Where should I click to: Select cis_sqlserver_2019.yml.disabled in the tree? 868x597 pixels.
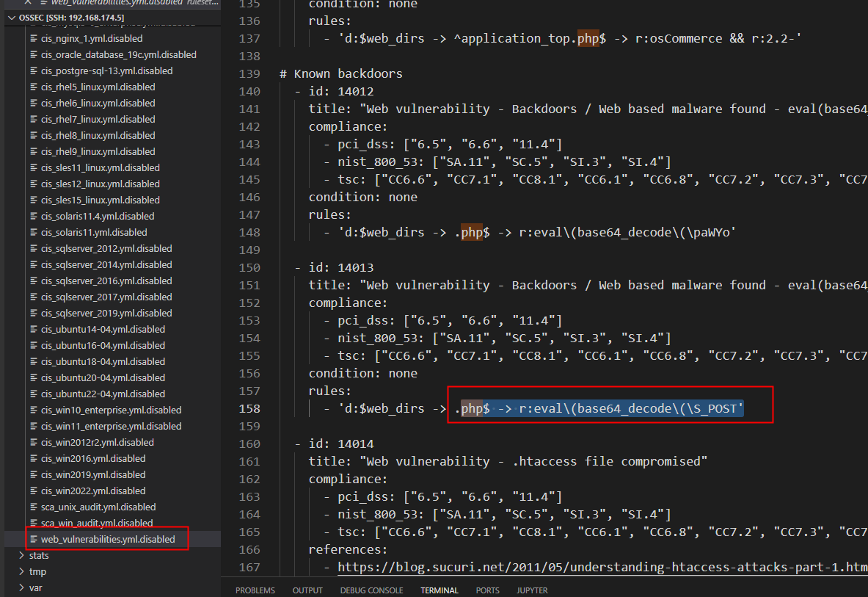pyautogui.click(x=106, y=313)
